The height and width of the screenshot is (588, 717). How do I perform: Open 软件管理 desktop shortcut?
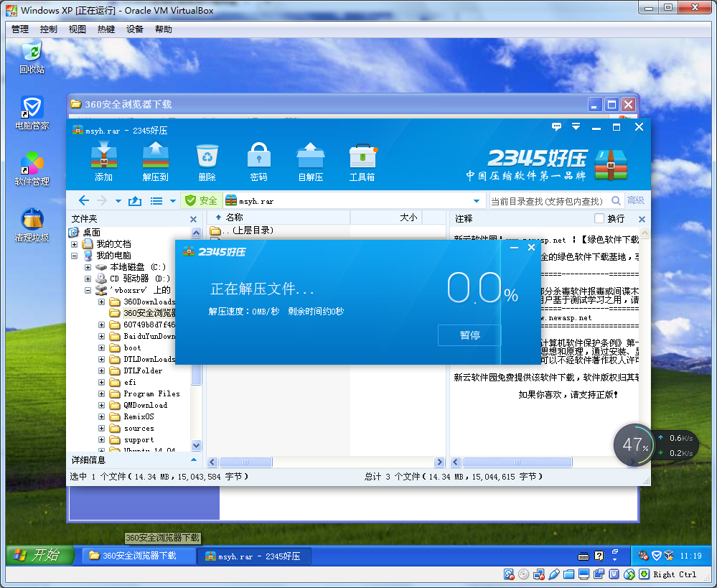[32, 169]
